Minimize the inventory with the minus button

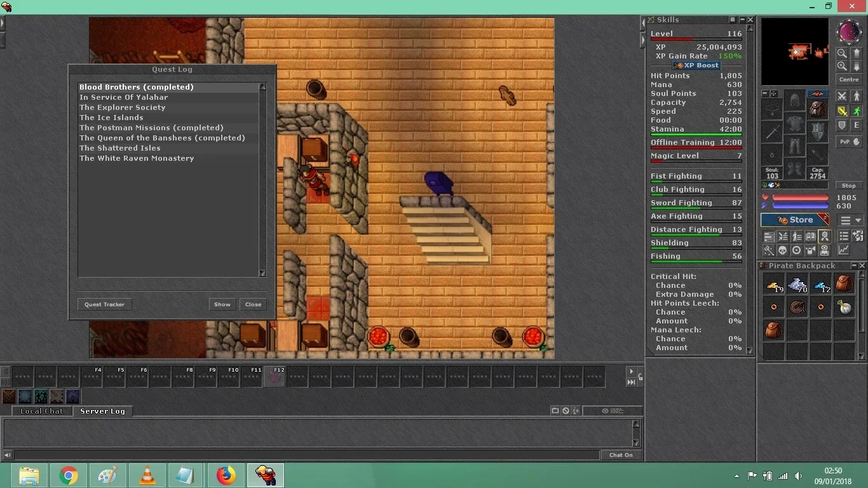point(765,93)
